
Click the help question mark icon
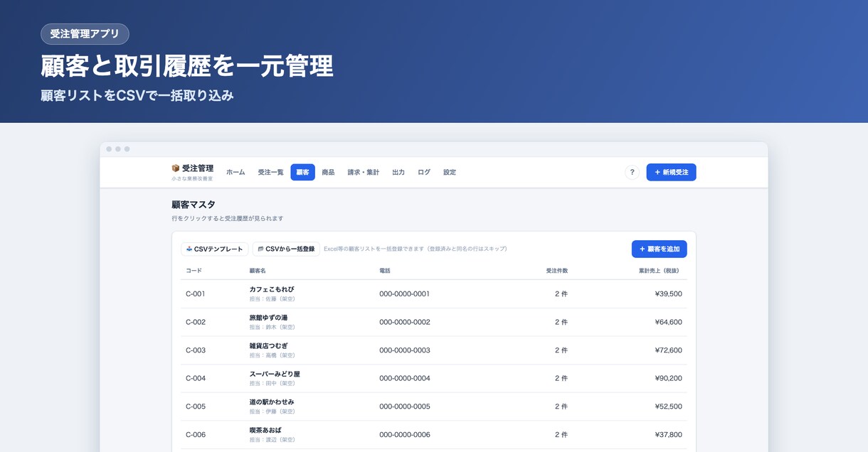point(632,172)
